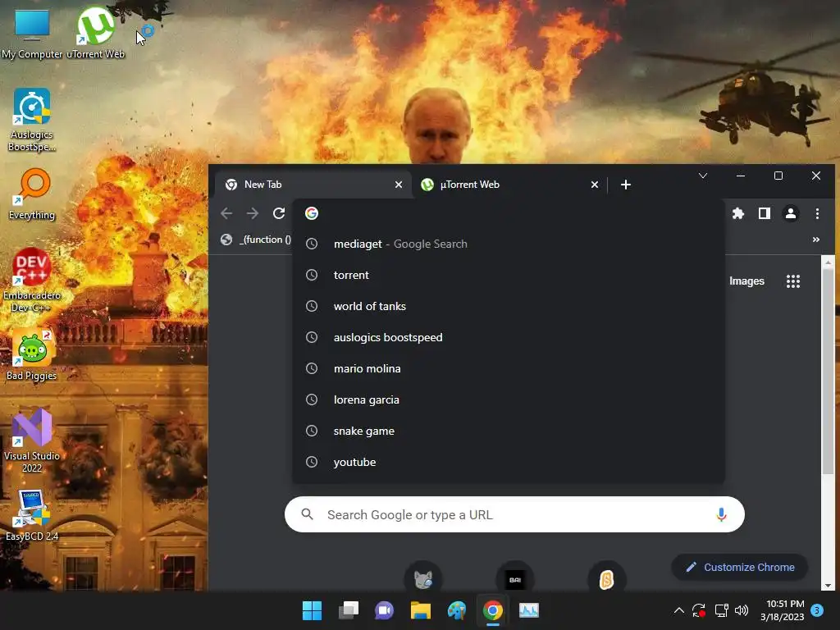The image size is (840, 630).
Task: Open the tab search dropdown arrow
Action: point(703,176)
